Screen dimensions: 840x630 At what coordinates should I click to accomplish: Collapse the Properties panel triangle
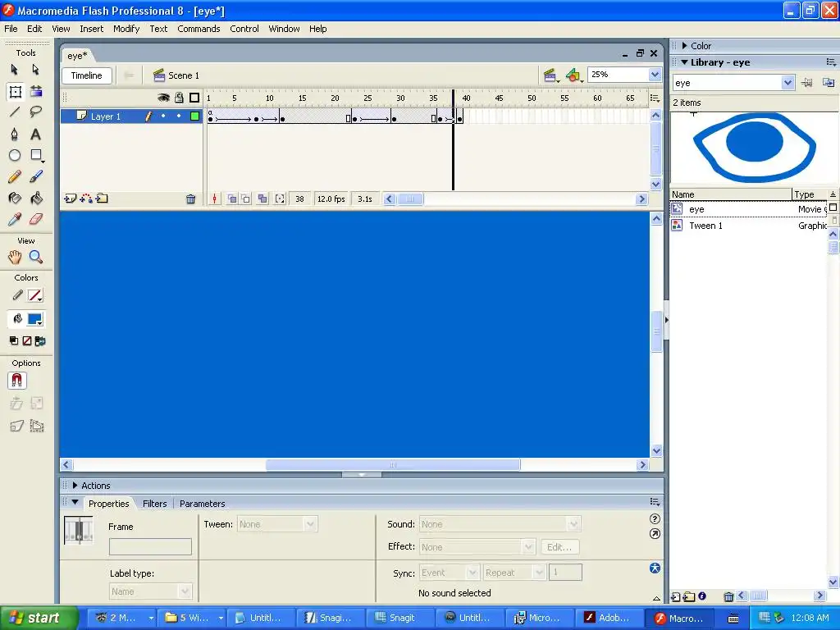tap(75, 503)
